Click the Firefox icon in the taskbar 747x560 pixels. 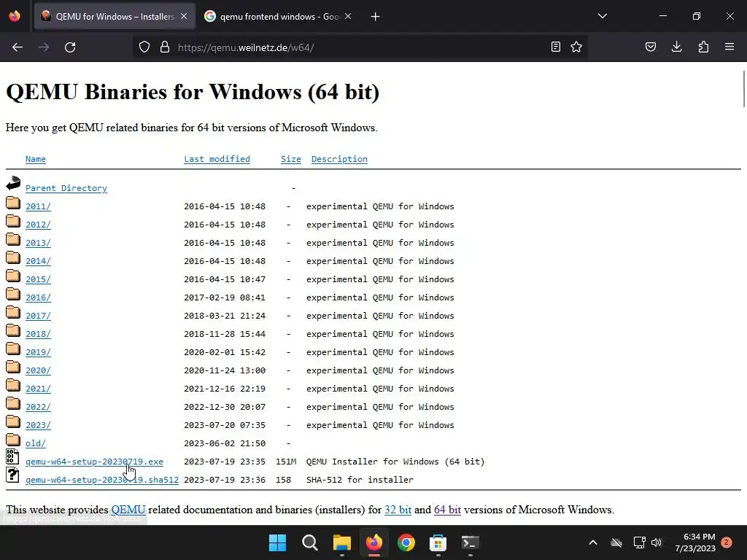click(374, 542)
